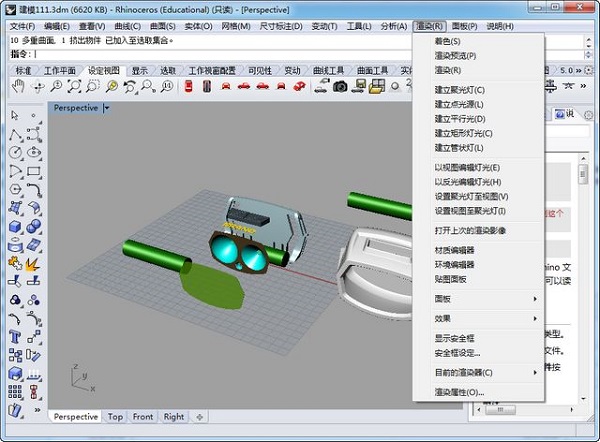600x442 pixels.
Task: Open 材质编辑器 from the menu
Action: (455, 250)
